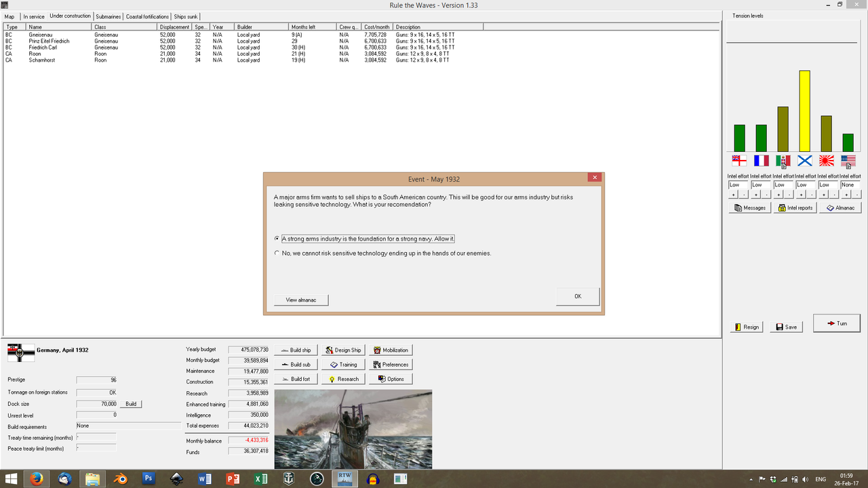Switch to the Submarines tab

108,16
